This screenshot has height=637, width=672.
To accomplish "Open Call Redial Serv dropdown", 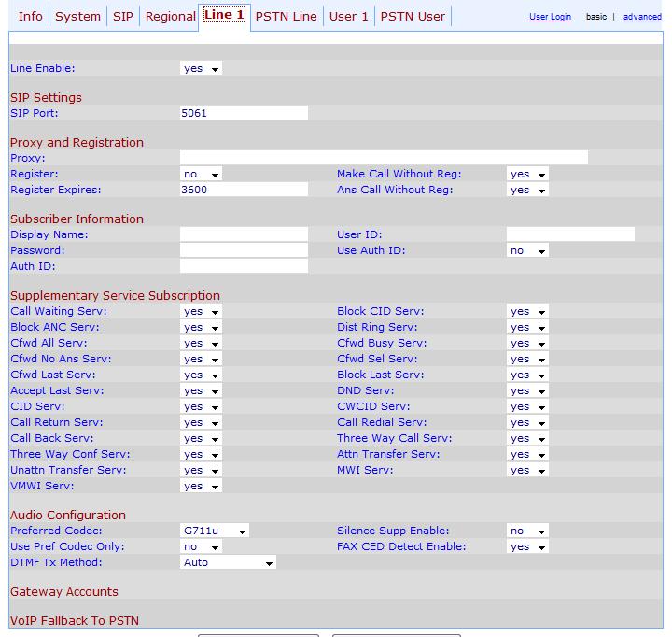I will (527, 422).
